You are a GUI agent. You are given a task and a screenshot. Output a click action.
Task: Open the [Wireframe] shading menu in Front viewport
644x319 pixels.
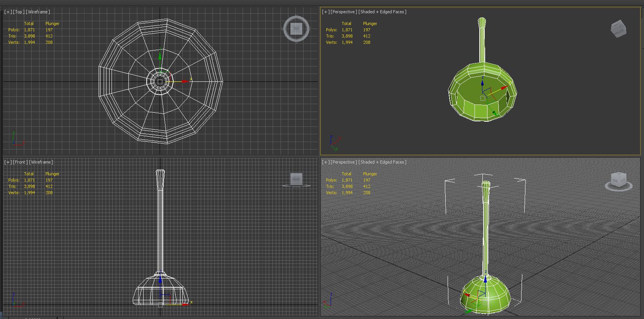(41, 162)
